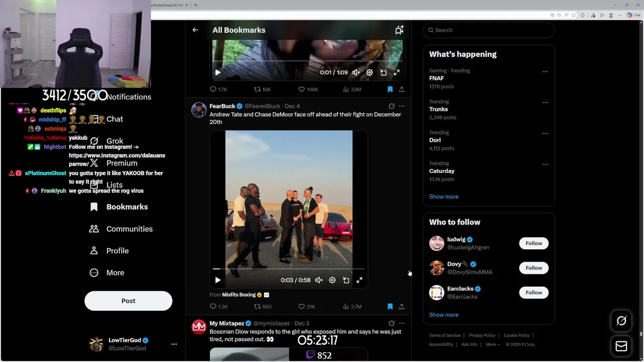Open options for Trunks trend

[x=545, y=103]
